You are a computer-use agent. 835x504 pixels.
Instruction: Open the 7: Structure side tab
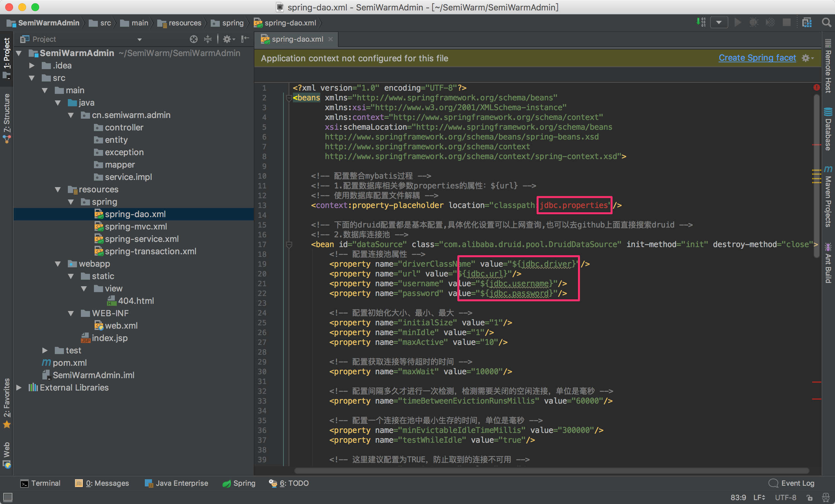pyautogui.click(x=7, y=118)
